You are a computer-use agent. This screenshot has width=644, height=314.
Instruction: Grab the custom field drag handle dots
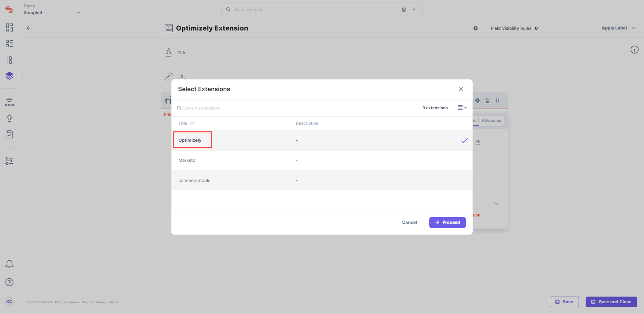click(497, 100)
